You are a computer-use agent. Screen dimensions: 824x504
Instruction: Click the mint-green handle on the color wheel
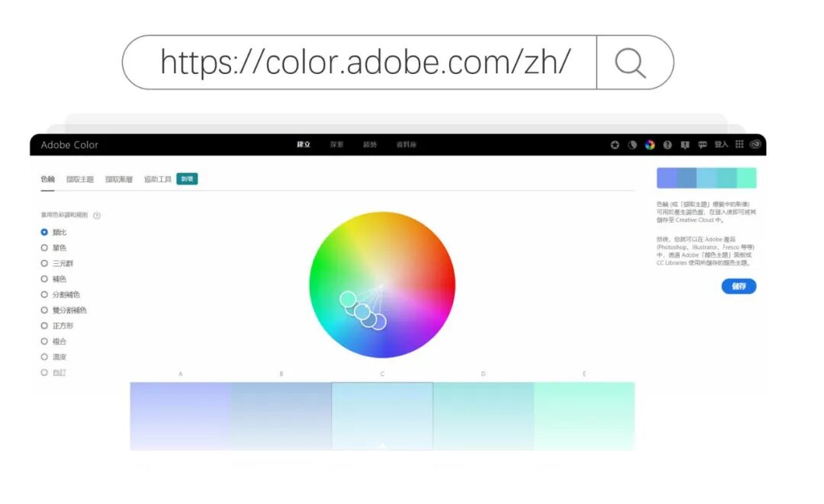(x=348, y=299)
